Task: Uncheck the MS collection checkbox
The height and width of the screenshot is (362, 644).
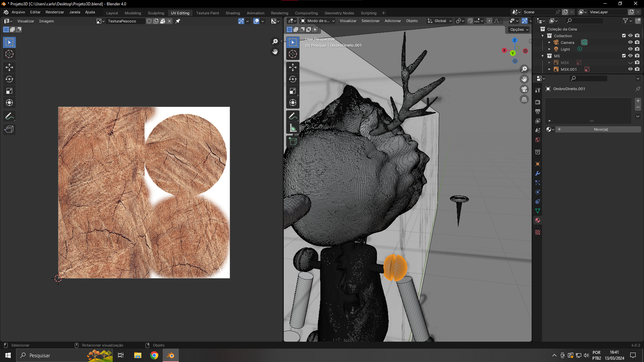Action: [x=624, y=56]
